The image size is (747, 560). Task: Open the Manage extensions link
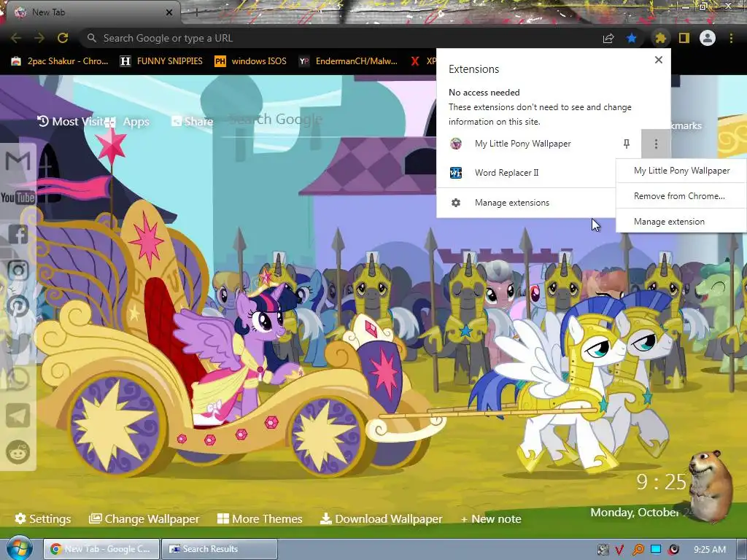coord(511,203)
